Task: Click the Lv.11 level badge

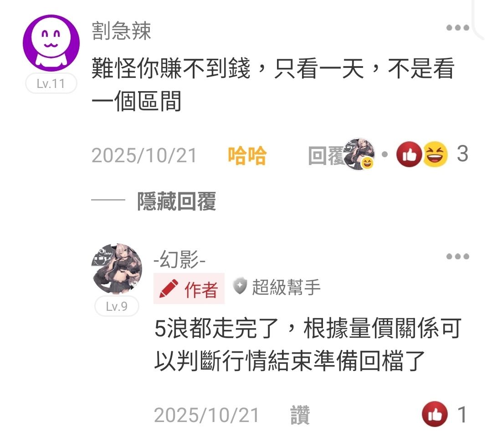Action: tap(51, 83)
